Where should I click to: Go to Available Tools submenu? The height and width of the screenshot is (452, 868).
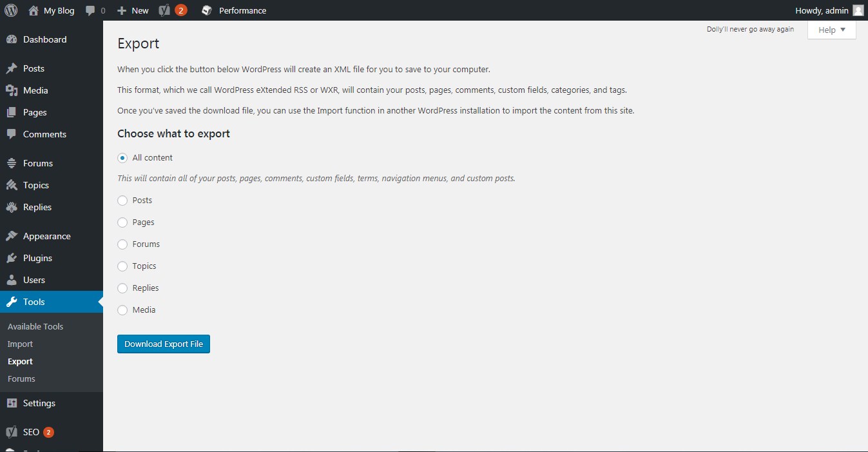(x=35, y=327)
